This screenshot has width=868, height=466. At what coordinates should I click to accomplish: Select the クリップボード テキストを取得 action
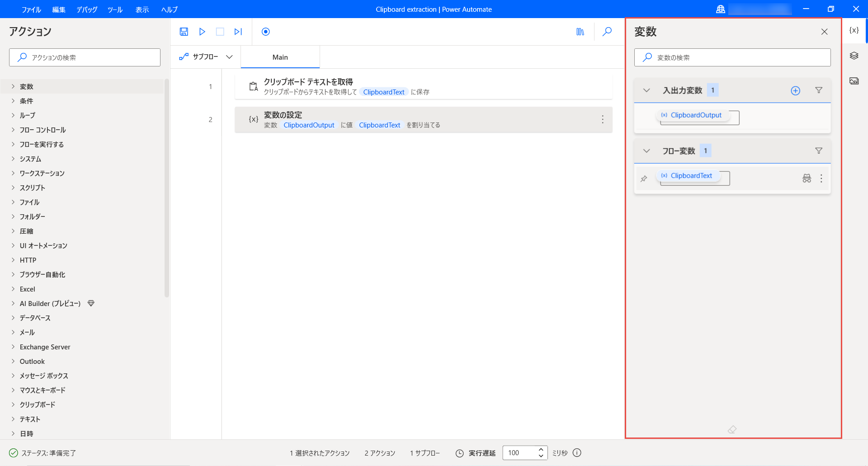pos(424,86)
